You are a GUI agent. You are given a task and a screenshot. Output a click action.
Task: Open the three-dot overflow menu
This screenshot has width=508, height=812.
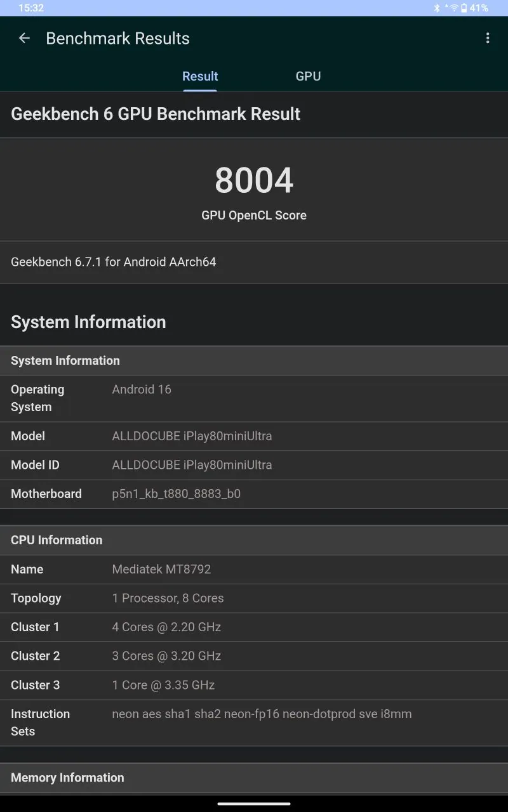pos(488,38)
